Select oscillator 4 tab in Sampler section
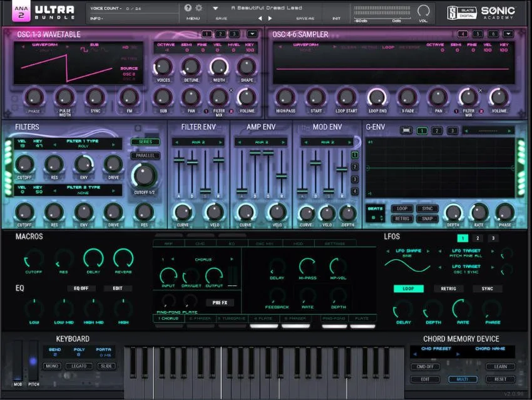The height and width of the screenshot is (400, 532). pyautogui.click(x=463, y=34)
